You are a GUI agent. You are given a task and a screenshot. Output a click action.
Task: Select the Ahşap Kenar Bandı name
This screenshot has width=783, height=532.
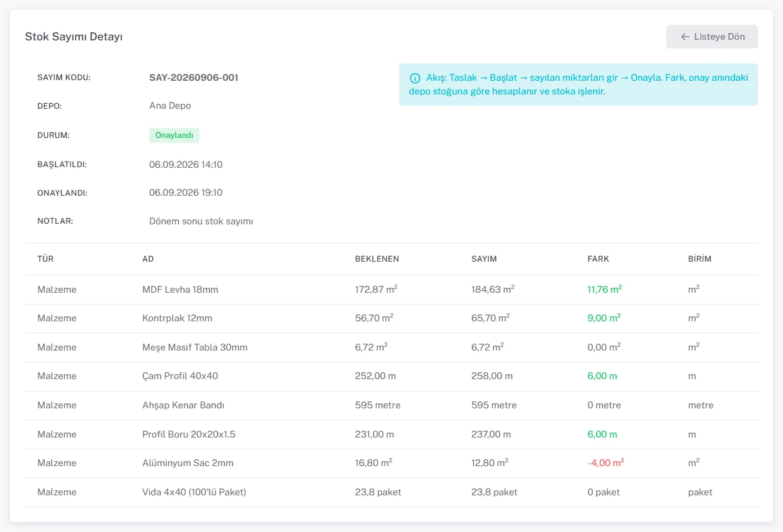(x=183, y=405)
